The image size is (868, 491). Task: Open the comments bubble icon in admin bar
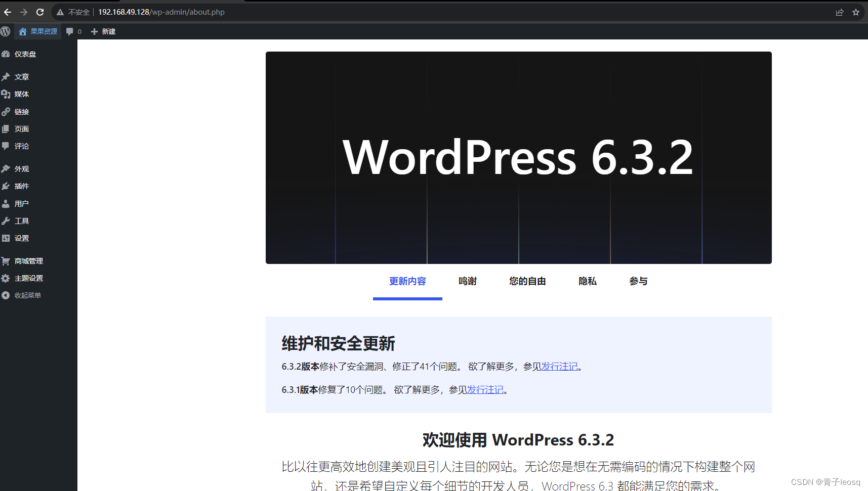[x=70, y=31]
